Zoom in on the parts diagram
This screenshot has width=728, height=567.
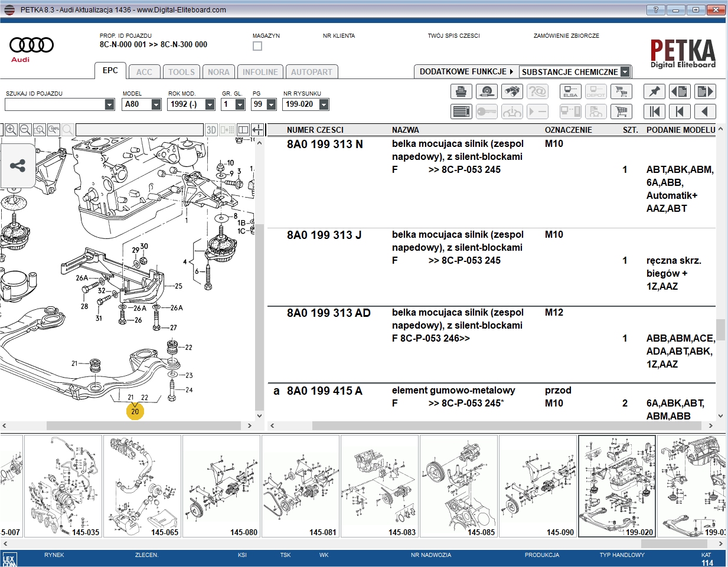point(11,130)
